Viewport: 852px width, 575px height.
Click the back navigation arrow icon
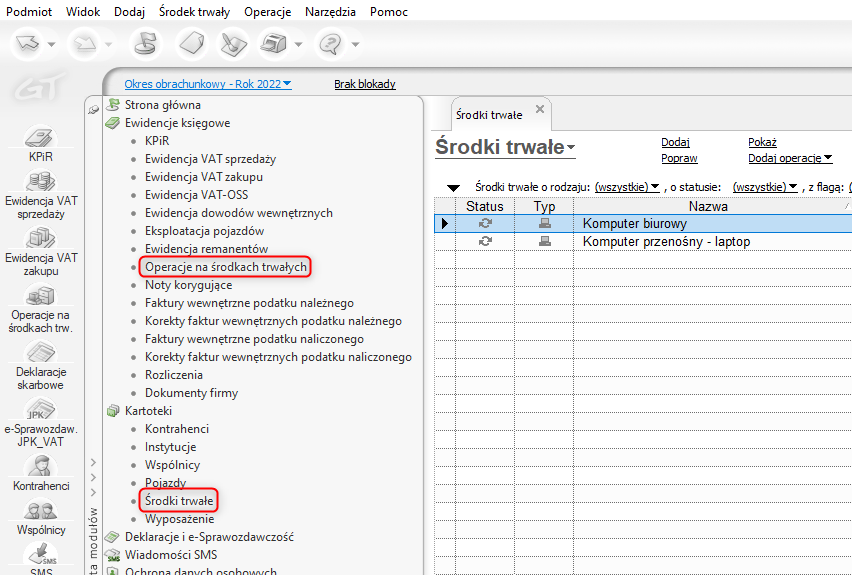33,44
